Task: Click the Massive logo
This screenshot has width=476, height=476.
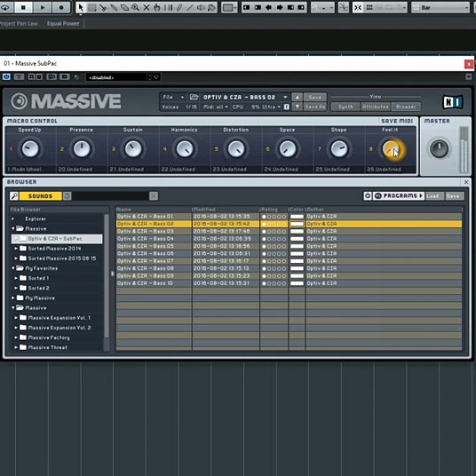Action: [66, 101]
